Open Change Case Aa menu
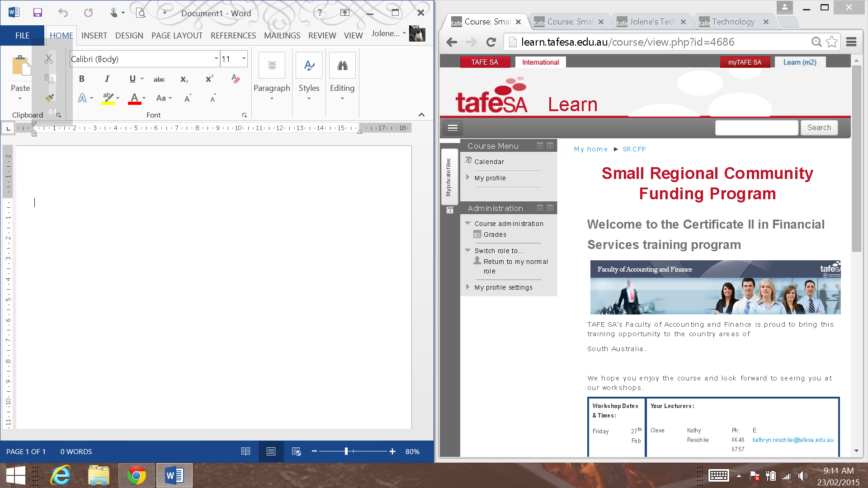Image resolution: width=868 pixels, height=488 pixels. [x=164, y=98]
